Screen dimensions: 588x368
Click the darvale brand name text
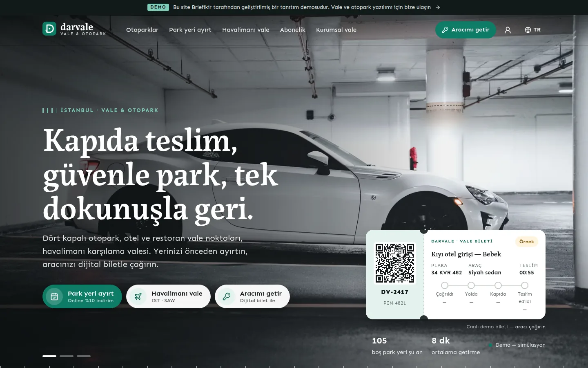tap(77, 27)
